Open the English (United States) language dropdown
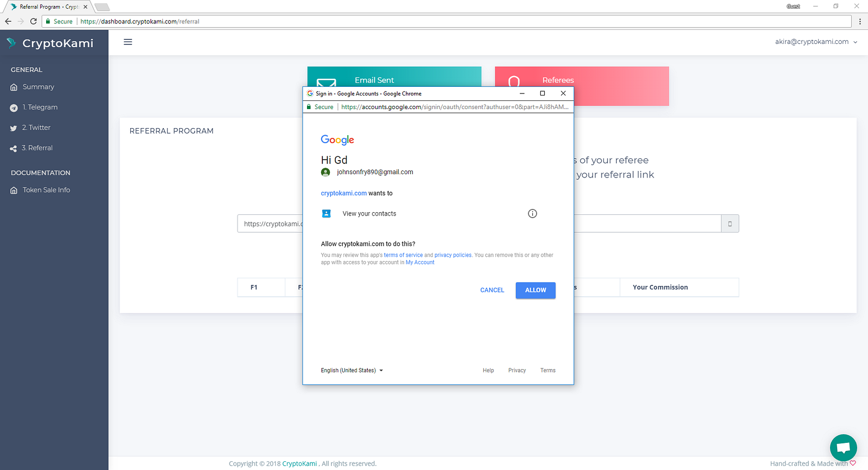The image size is (868, 470). click(352, 371)
